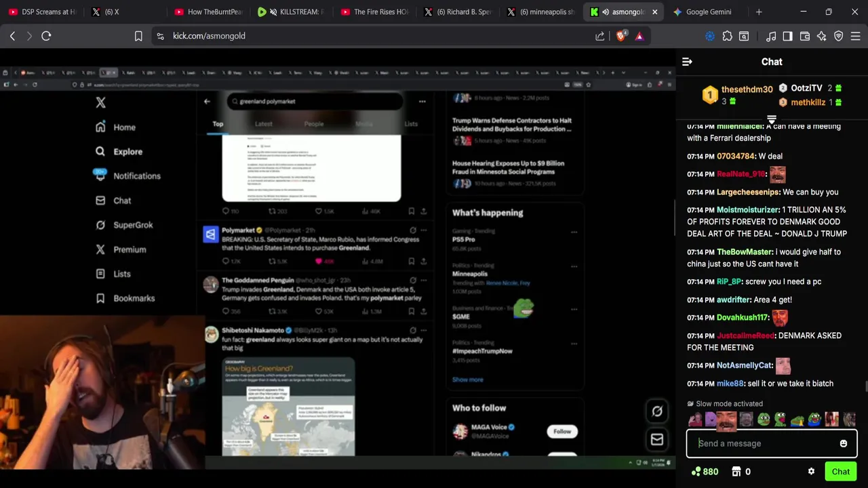Insert the purple blob emote
This screenshot has height=488, width=868.
pyautogui.click(x=710, y=420)
